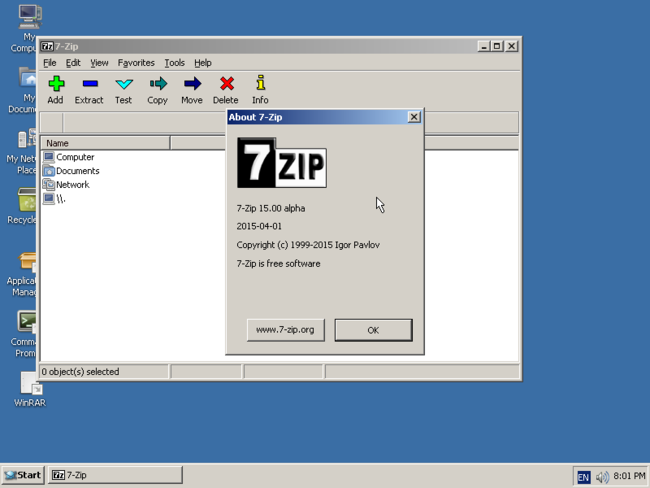Click the volume speaker tray icon
The width and height of the screenshot is (650, 488).
[602, 477]
